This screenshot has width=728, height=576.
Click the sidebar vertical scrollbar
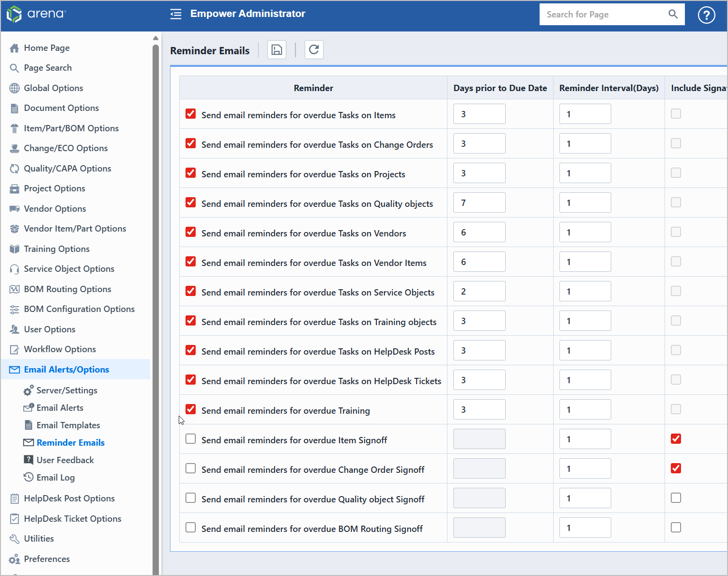tap(155, 310)
